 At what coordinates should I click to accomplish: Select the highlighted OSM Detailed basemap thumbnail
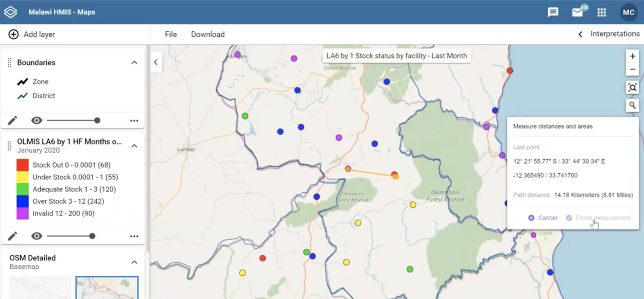click(107, 288)
